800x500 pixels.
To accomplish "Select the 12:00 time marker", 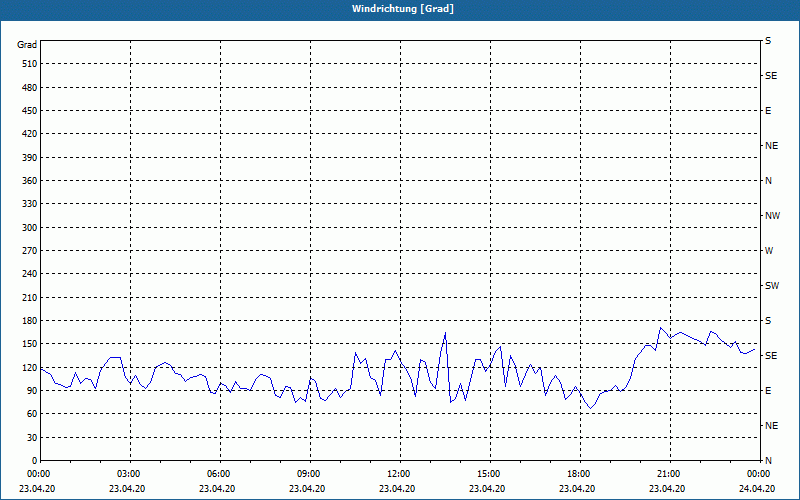I will (x=399, y=474).
